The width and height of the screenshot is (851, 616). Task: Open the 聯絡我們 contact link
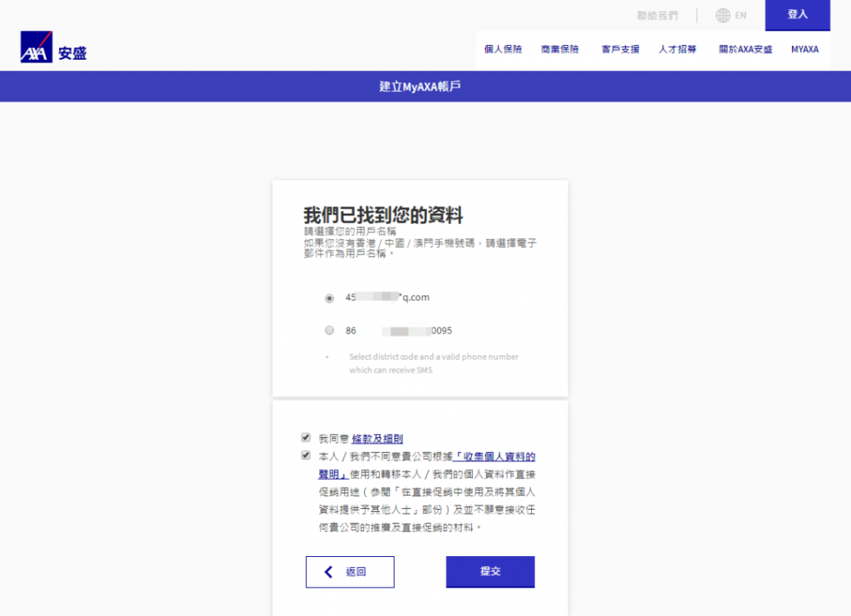click(657, 16)
